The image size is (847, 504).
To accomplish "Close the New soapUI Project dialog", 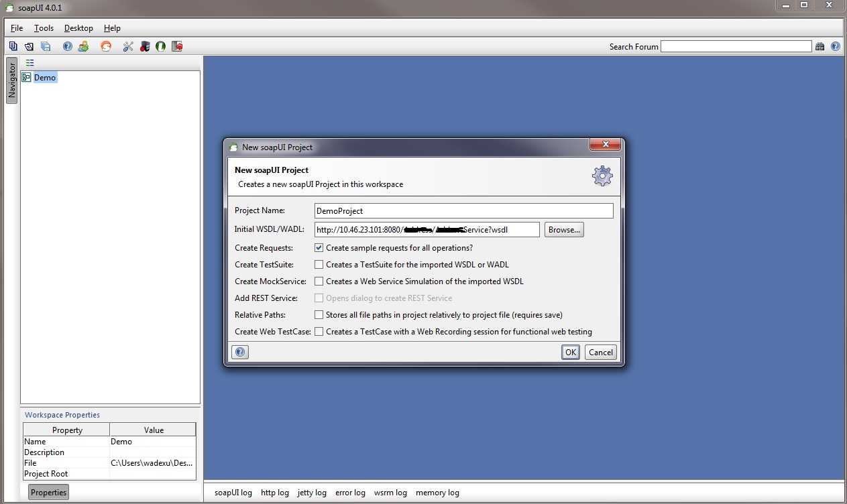I will click(x=606, y=145).
